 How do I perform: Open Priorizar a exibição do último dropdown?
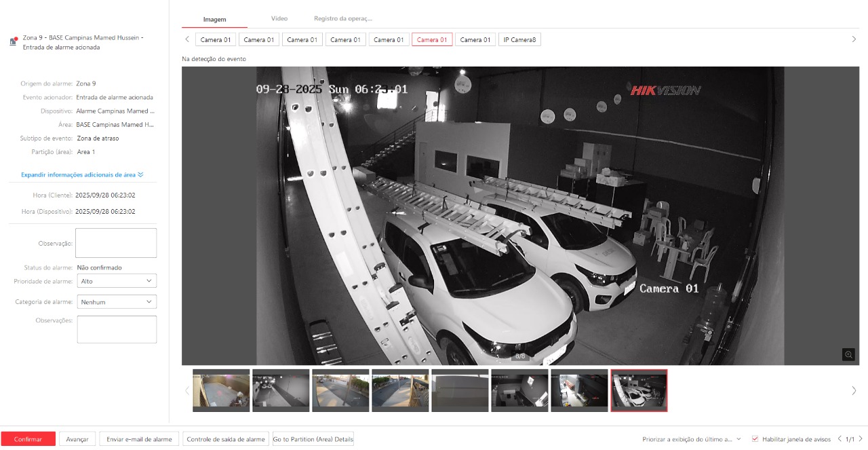point(692,439)
